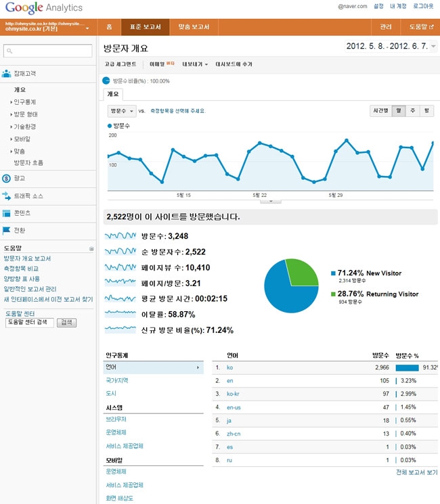This screenshot has width=440, height=504.
Task: Open the 맞춤 보고서 custom reports tab
Action: [x=193, y=28]
